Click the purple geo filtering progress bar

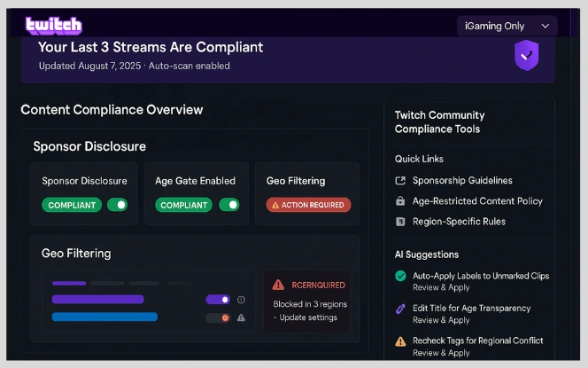pos(98,300)
